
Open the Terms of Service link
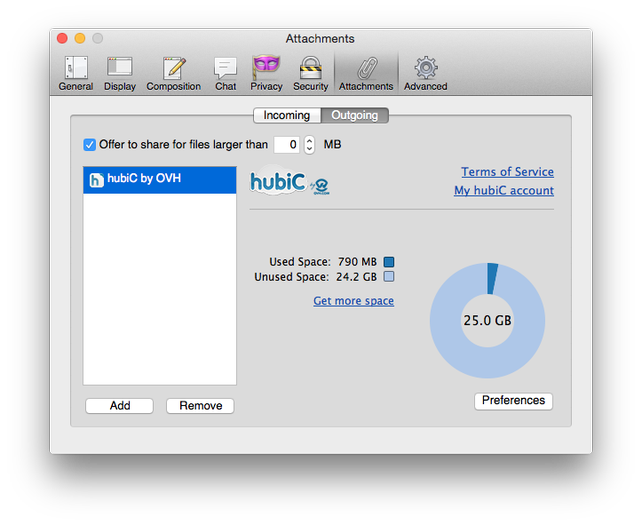[507, 172]
